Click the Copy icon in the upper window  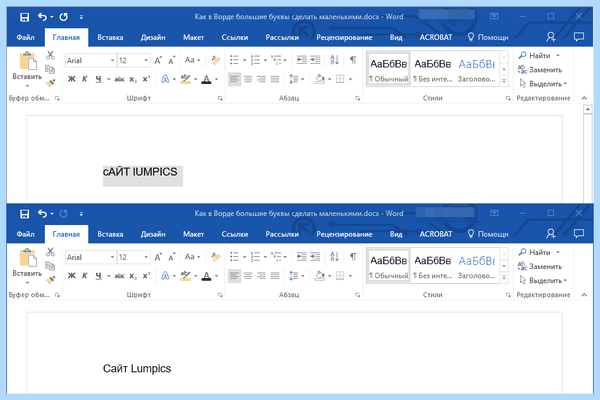click(50, 69)
